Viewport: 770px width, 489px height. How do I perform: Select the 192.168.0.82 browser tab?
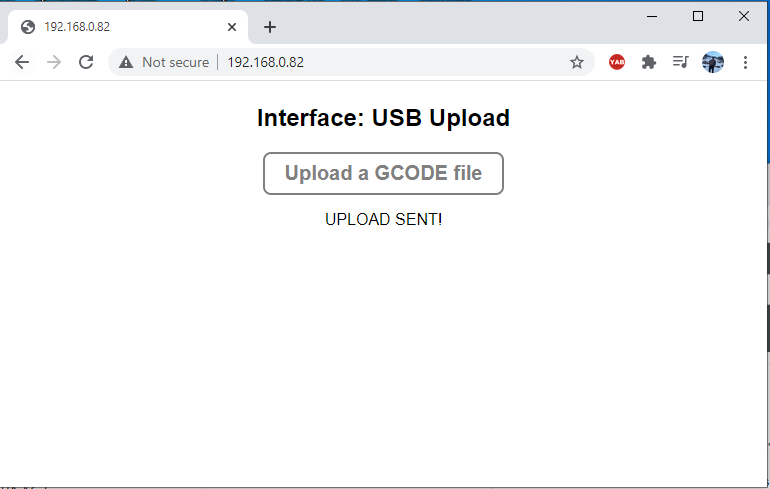click(120, 27)
